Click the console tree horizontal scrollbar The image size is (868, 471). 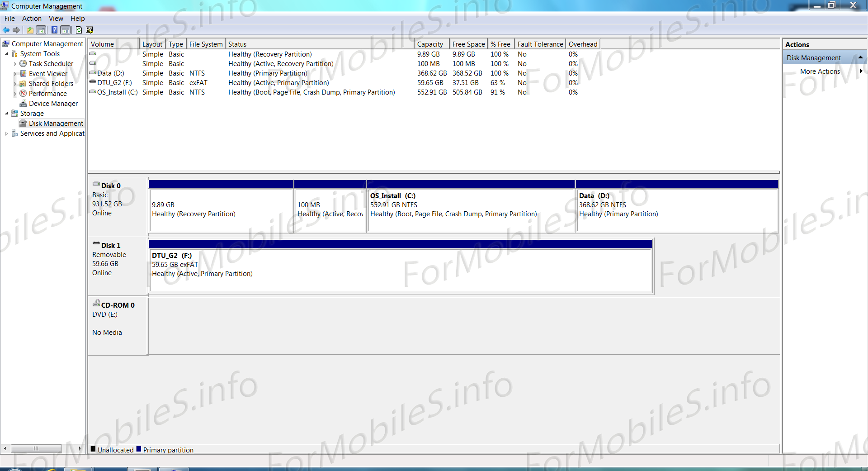36,448
